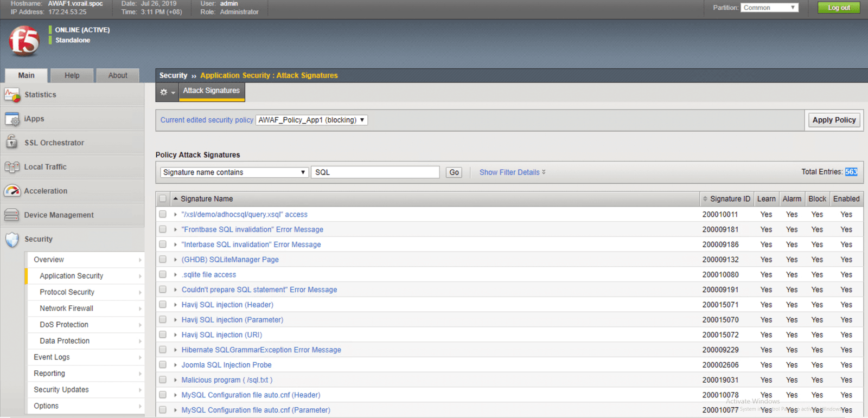Tick checkbox for Havij SQL injection (Header)
868x418 pixels.
tap(163, 305)
